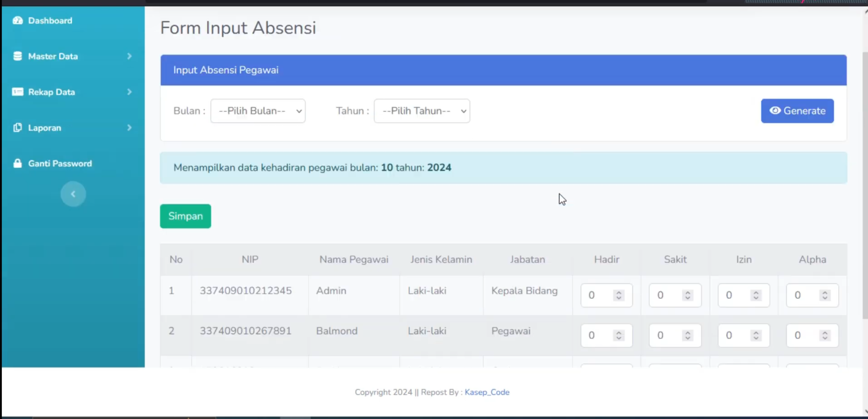
Task: Click Izin stepper arrows for Balmond row
Action: coord(756,335)
